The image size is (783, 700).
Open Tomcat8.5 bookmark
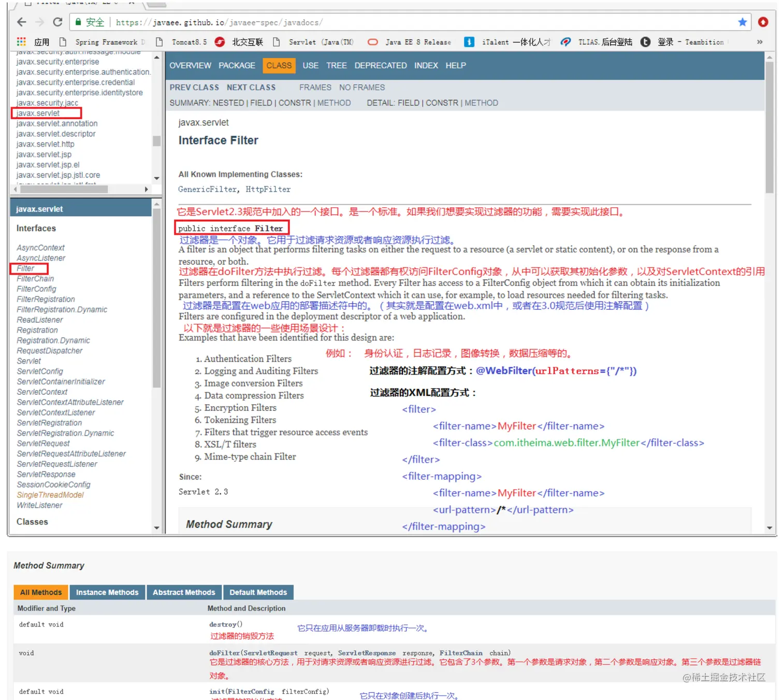point(181,42)
